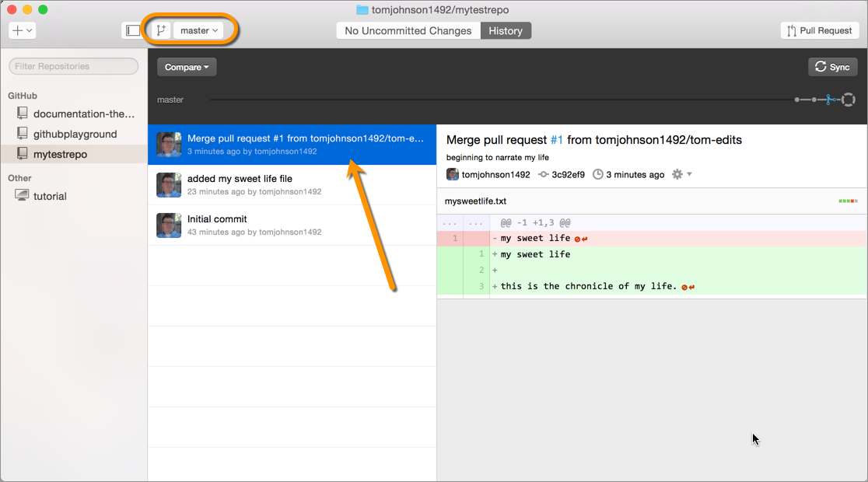The width and height of the screenshot is (868, 482).
Task: Click the pull request #1 link
Action: tap(556, 140)
